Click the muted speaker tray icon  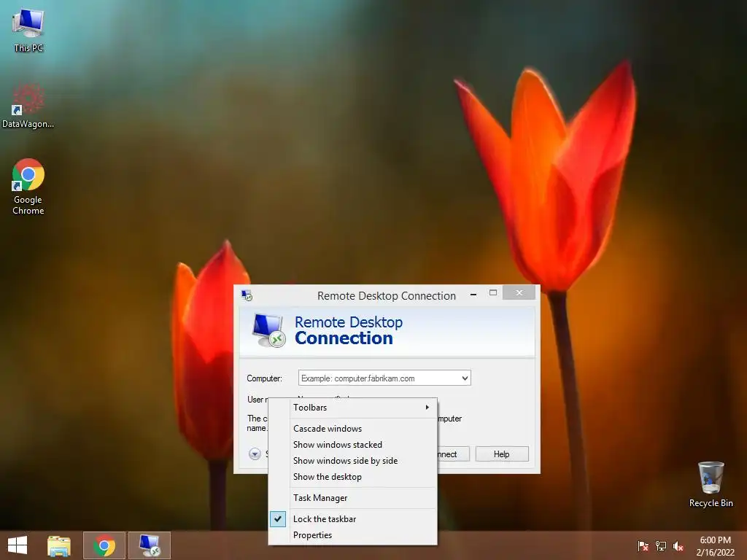click(678, 545)
